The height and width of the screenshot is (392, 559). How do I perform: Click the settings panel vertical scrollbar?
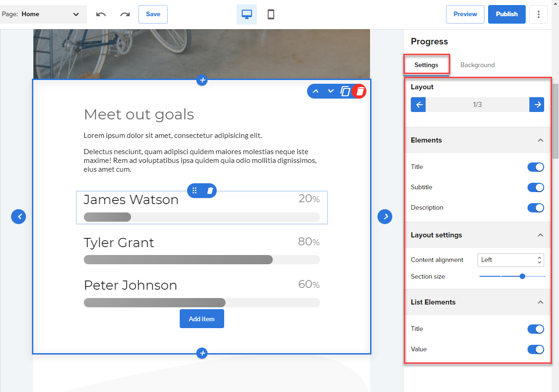click(x=555, y=121)
